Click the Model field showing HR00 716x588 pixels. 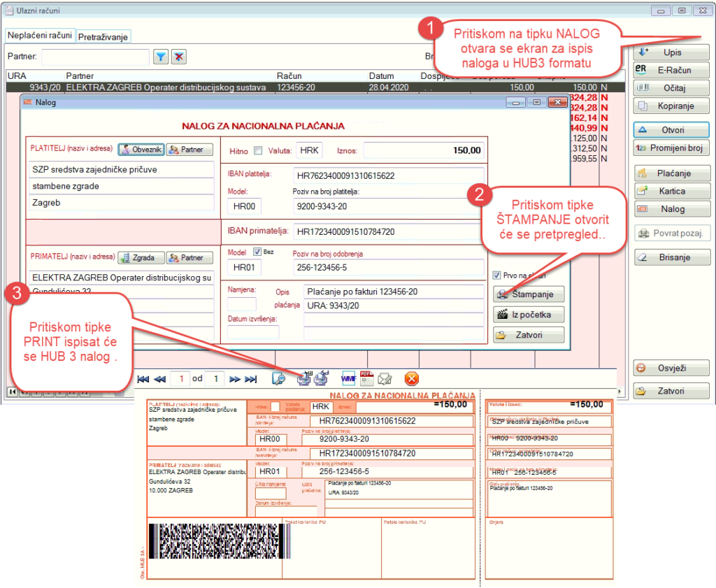pyautogui.click(x=244, y=206)
